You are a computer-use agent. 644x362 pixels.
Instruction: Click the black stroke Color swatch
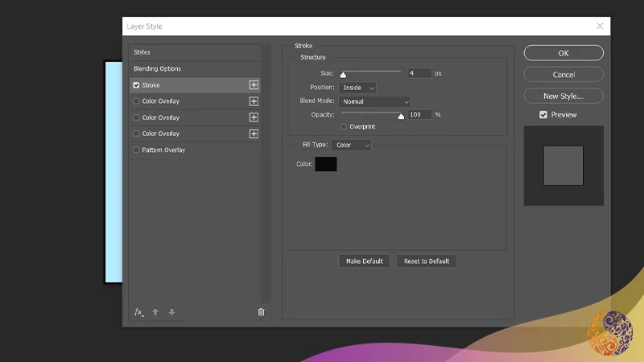click(x=326, y=164)
